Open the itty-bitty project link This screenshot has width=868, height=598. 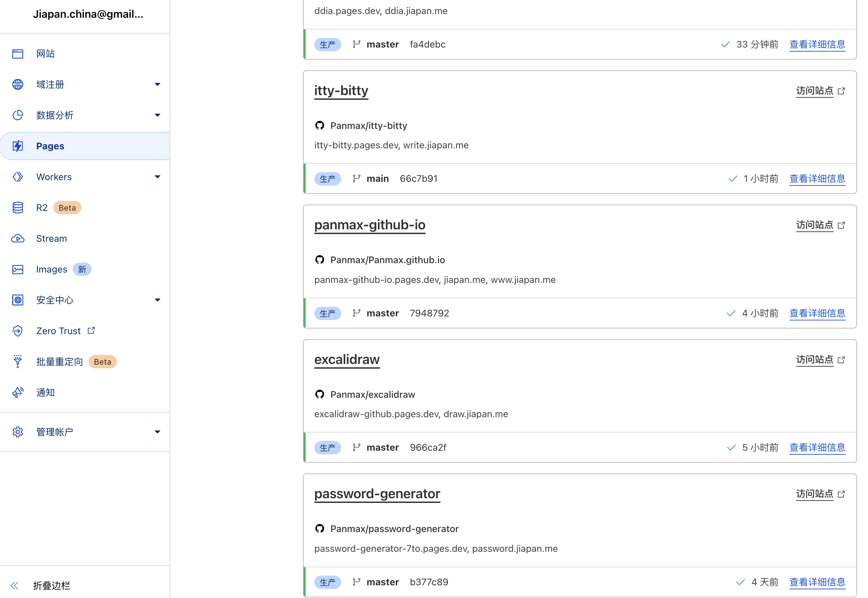coord(341,91)
